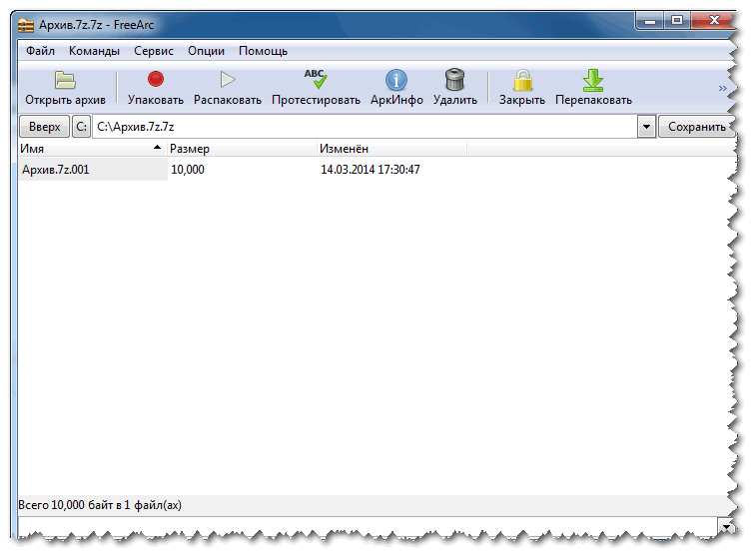Click the Открыть архив folder icon
The width and height of the screenshot is (756, 558).
tap(65, 80)
